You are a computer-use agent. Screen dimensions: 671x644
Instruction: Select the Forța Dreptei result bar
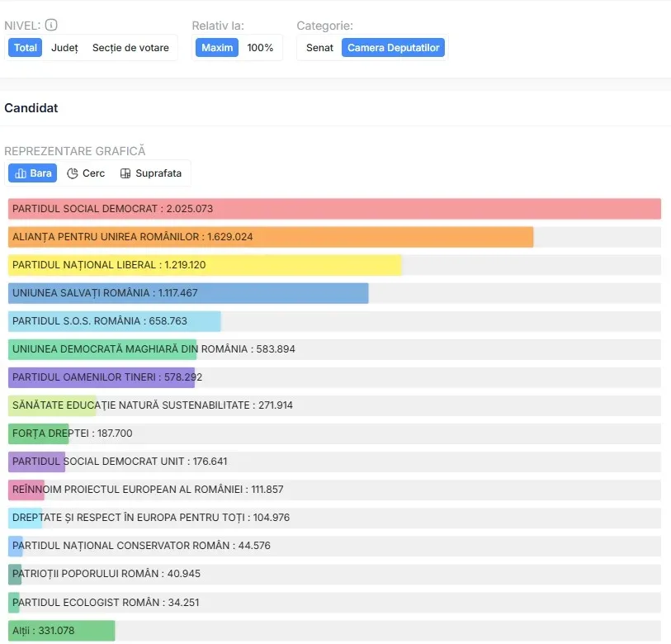click(39, 433)
